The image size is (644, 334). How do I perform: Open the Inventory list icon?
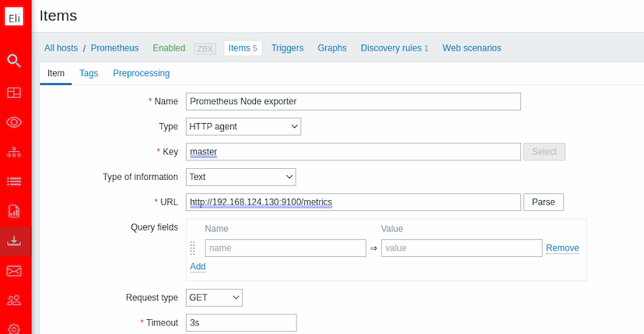[14, 181]
